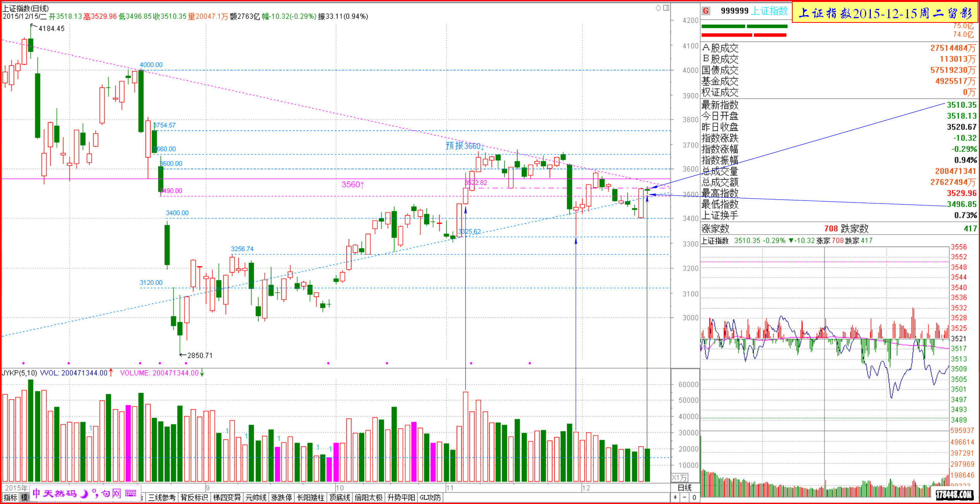Click the B股成交 row
The width and height of the screenshot is (980, 504).
pos(838,59)
